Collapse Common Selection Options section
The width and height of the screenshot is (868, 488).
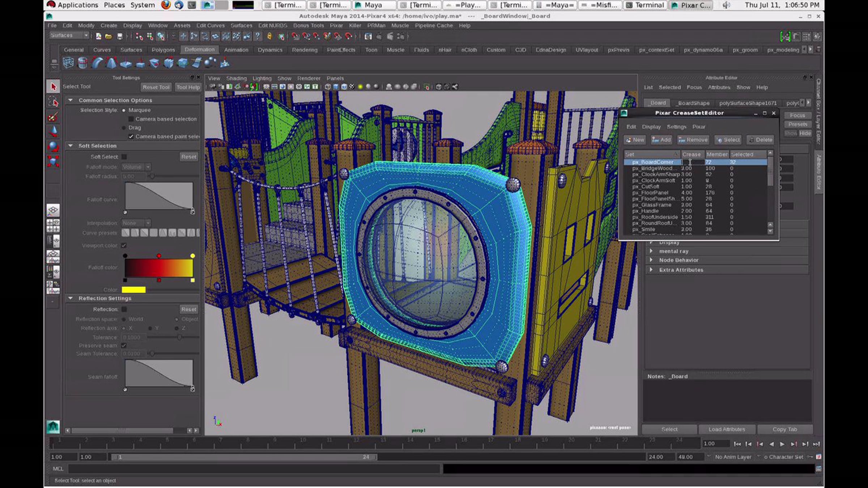point(71,100)
